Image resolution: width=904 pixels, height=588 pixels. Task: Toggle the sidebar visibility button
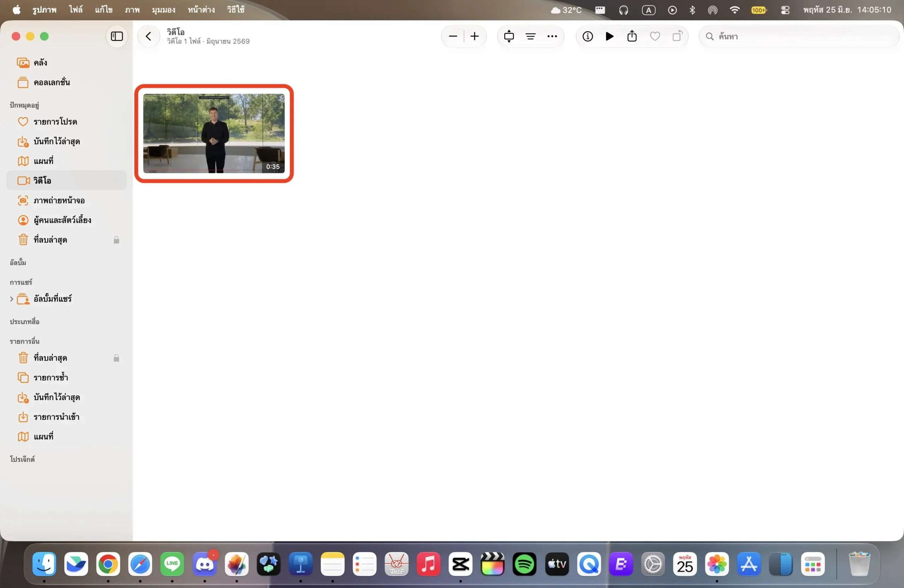click(117, 36)
